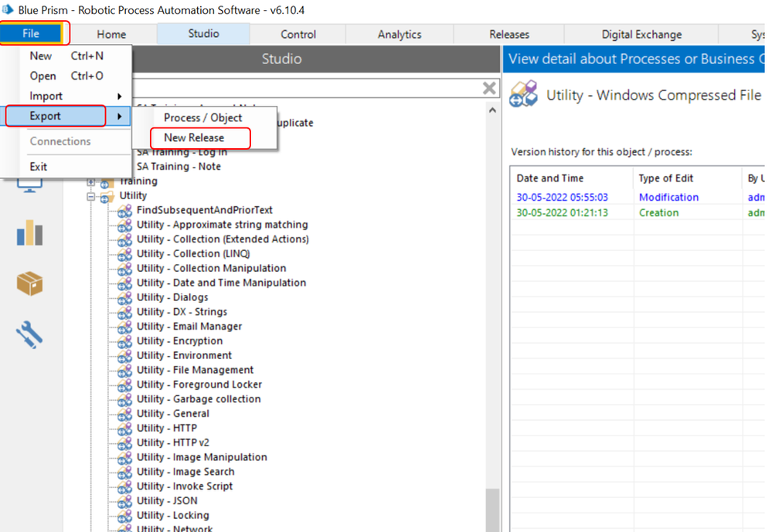This screenshot has height=532, width=772.
Task: Click the object icon beside Utility - Encryption
Action: tap(124, 341)
